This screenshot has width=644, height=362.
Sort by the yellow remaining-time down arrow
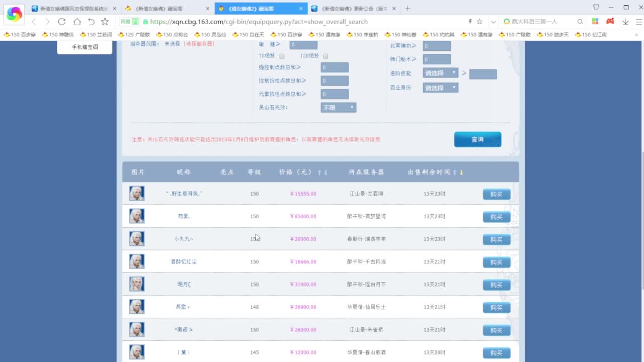(x=461, y=172)
